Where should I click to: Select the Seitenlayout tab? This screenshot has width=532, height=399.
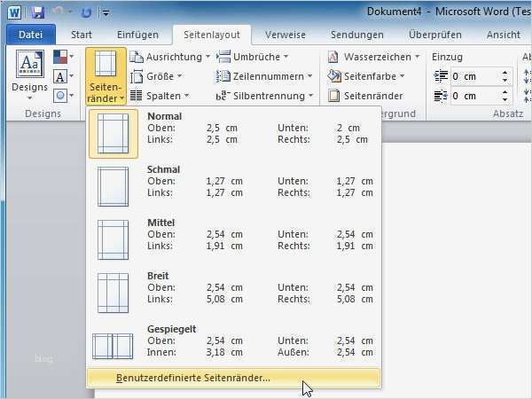(x=212, y=35)
